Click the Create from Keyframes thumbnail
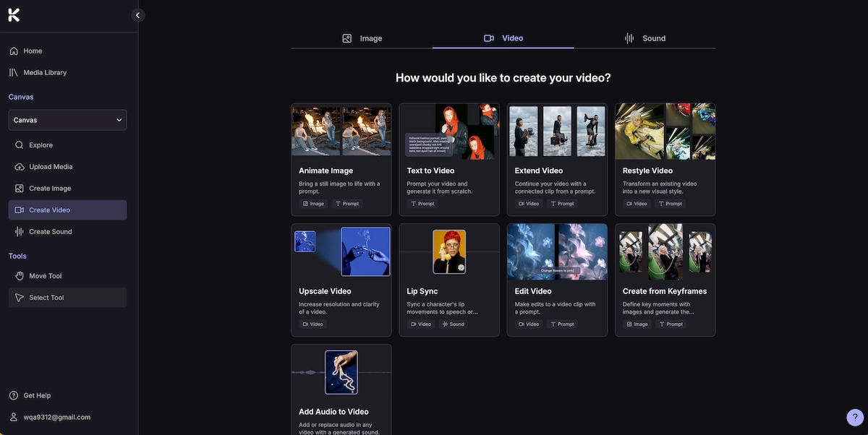This screenshot has width=868, height=435. (x=665, y=251)
